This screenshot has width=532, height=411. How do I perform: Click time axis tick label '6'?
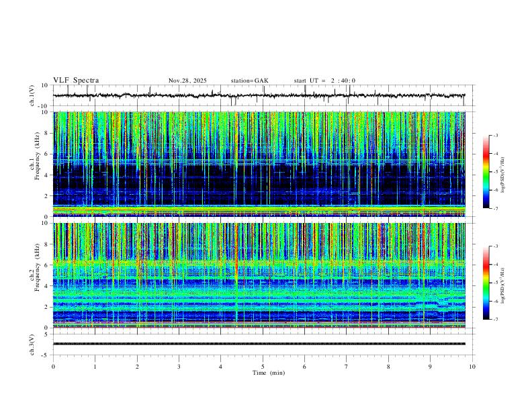304,367
